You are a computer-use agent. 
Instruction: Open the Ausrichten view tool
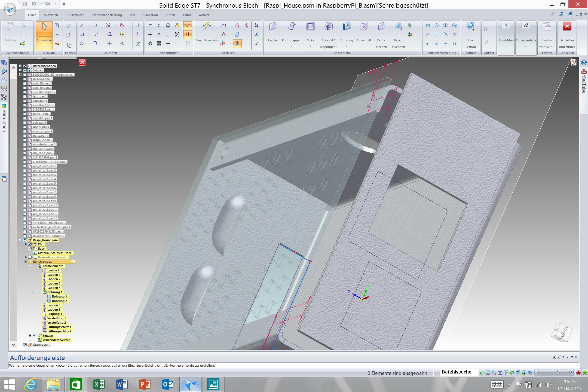point(506,32)
